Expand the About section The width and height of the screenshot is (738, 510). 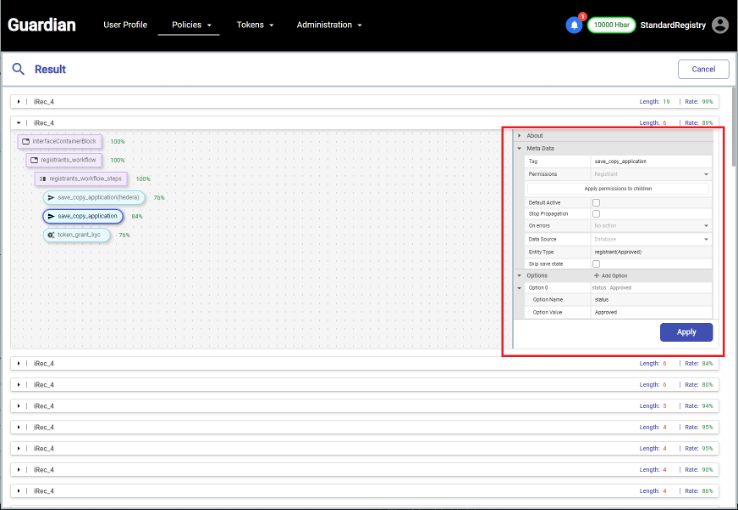coord(535,136)
